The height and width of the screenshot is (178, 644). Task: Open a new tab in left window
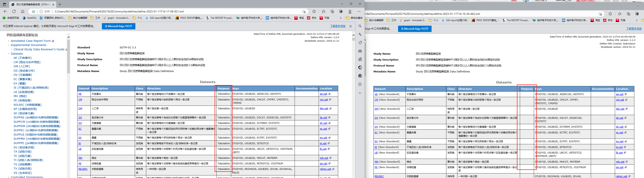pos(60,5)
